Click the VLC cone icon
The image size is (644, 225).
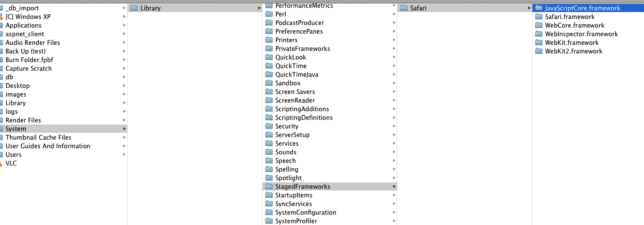tap(1, 163)
